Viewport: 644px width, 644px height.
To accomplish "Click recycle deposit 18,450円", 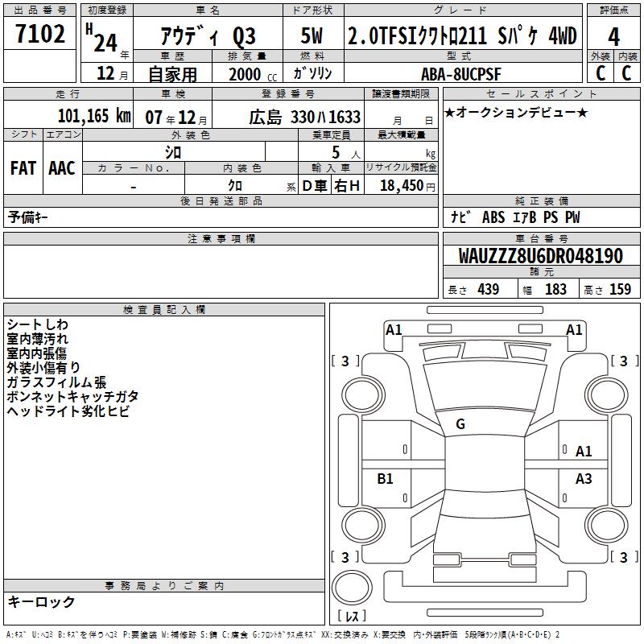I will [407, 186].
